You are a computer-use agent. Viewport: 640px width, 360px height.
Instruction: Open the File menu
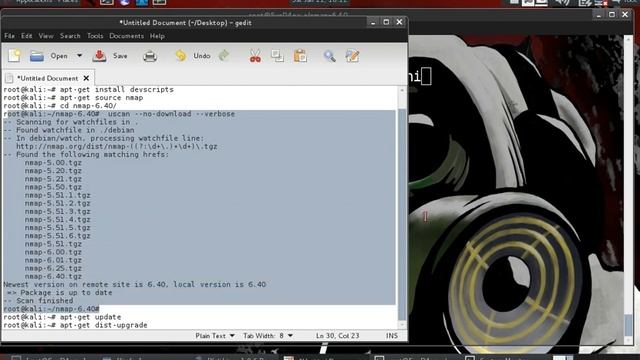tap(9, 36)
